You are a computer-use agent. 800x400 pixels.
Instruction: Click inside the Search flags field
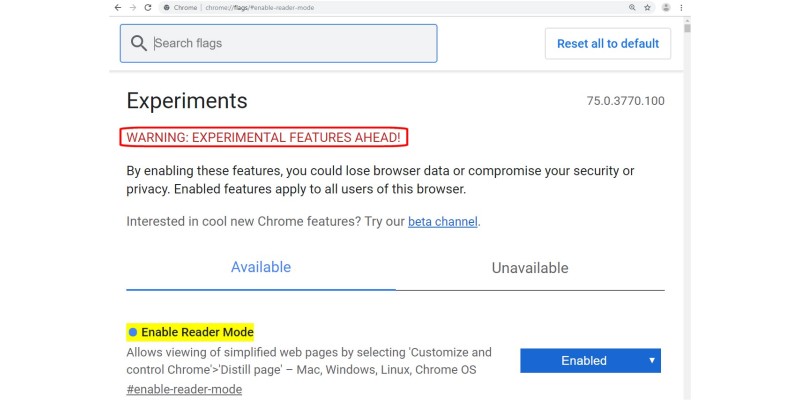290,44
